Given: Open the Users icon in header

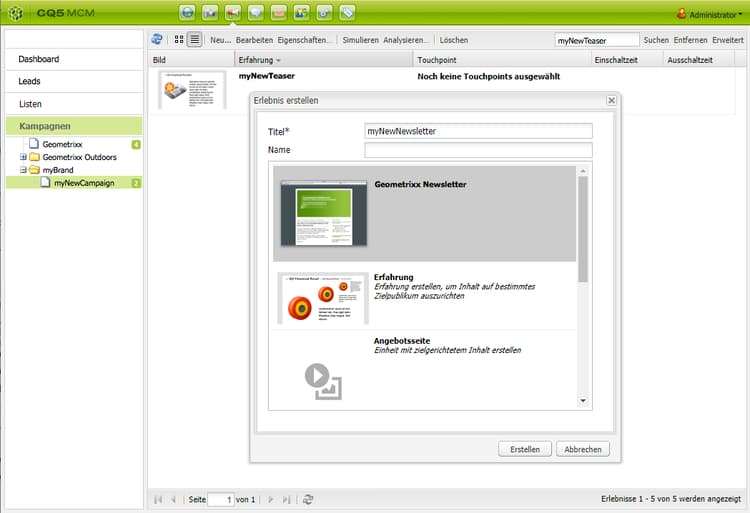Looking at the screenshot, I should click(301, 12).
